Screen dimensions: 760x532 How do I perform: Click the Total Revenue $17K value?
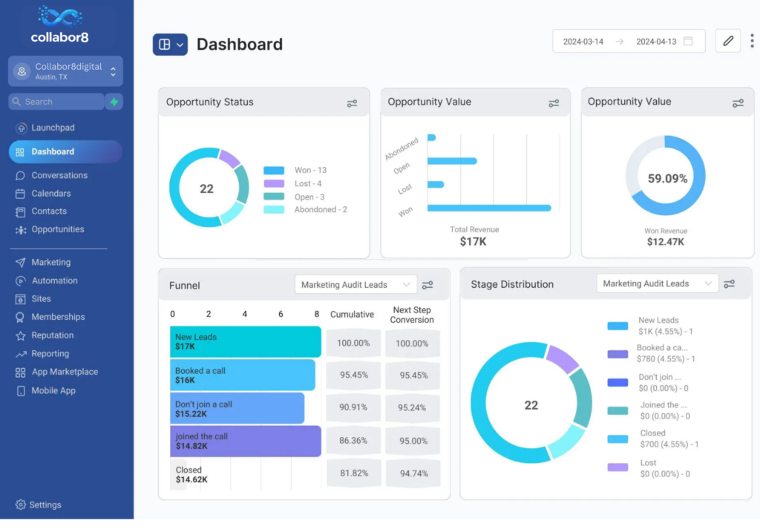473,241
